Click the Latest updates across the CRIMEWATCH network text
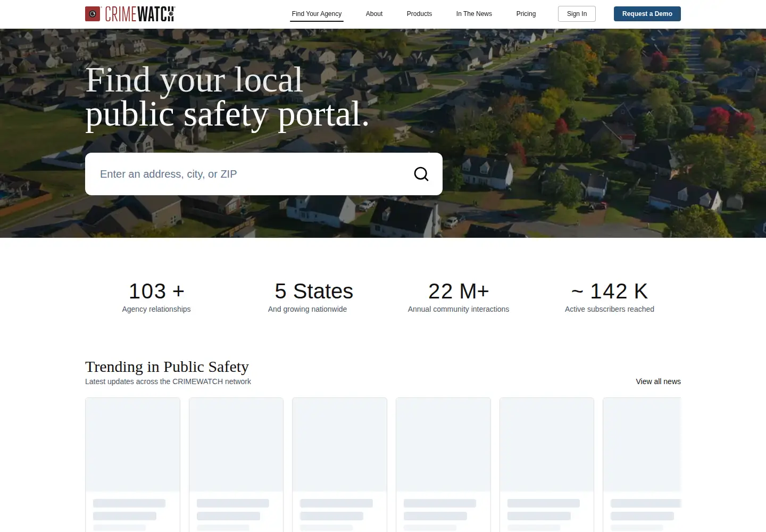Screen dimensions: 766x532 click(168, 381)
